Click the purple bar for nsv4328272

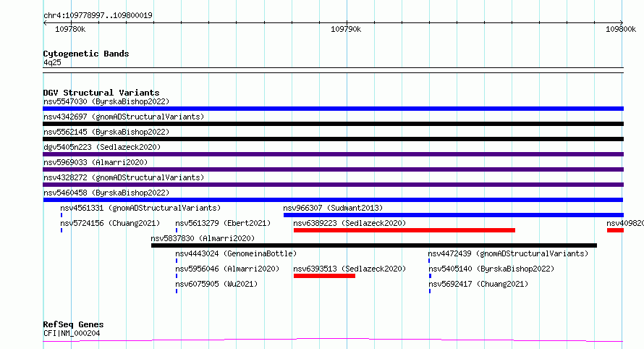point(333,185)
